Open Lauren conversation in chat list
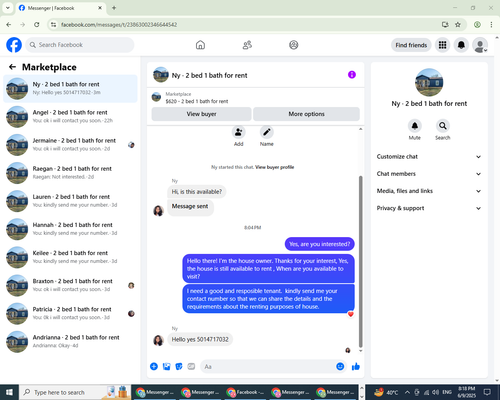The height and width of the screenshot is (400, 500). tap(70, 201)
